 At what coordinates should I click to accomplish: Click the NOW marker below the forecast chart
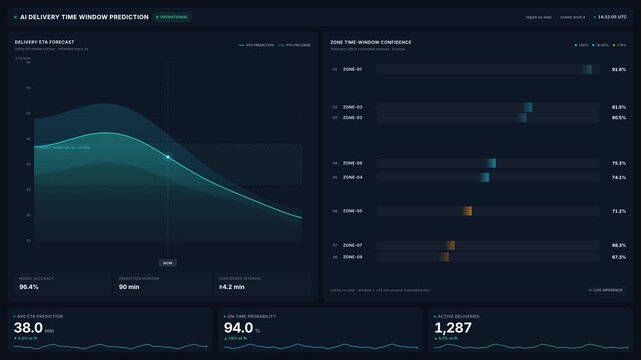168,263
